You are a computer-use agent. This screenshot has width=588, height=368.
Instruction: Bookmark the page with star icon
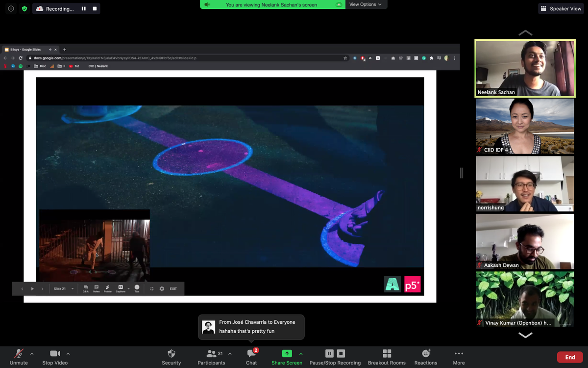[x=345, y=58]
